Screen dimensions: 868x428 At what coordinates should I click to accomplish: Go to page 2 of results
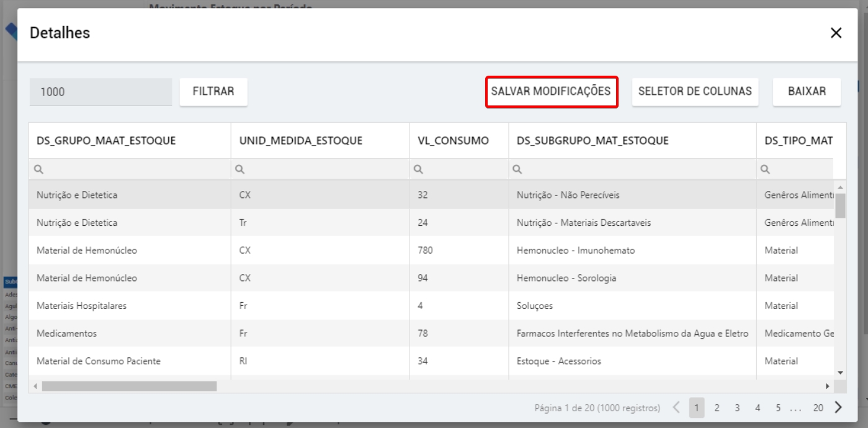pos(717,408)
